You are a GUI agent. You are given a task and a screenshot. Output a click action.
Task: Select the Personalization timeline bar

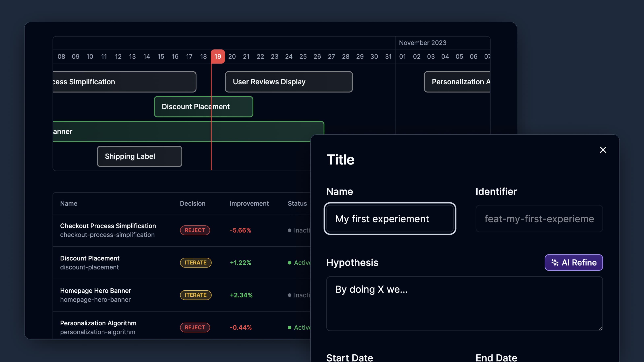tap(457, 82)
